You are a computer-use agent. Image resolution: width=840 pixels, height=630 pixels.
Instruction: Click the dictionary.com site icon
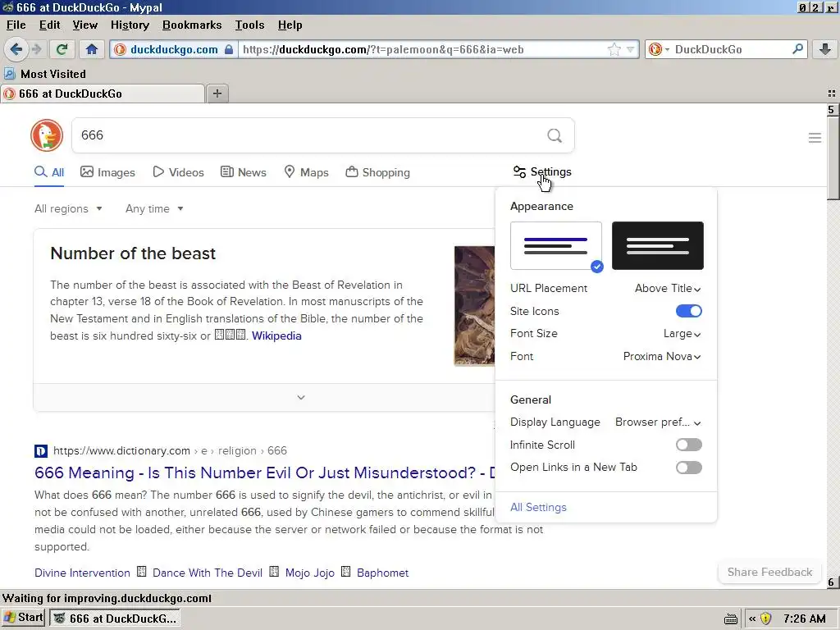tap(41, 451)
